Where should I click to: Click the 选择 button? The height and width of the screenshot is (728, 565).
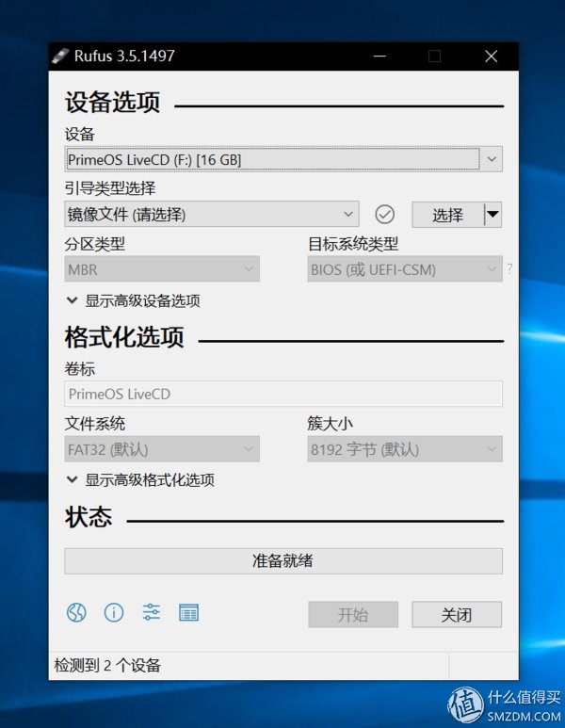(448, 215)
